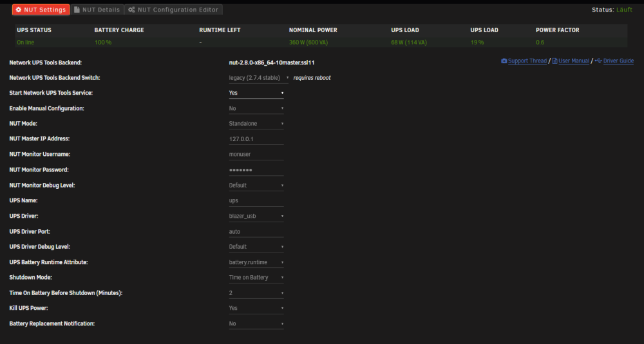The width and height of the screenshot is (644, 344).
Task: Click the 'UPS STATUS' column header
Action: point(34,30)
